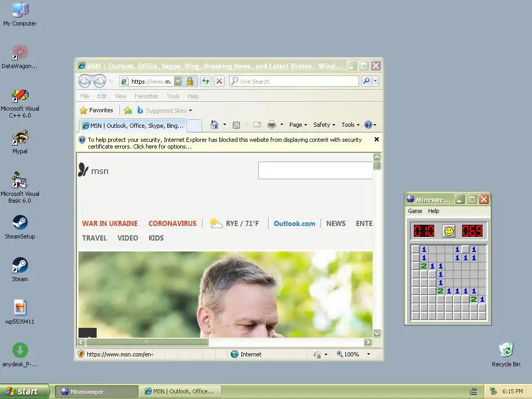Switch to MSN Outlook taskbar button
The height and width of the screenshot is (399, 532).
coord(180,391)
